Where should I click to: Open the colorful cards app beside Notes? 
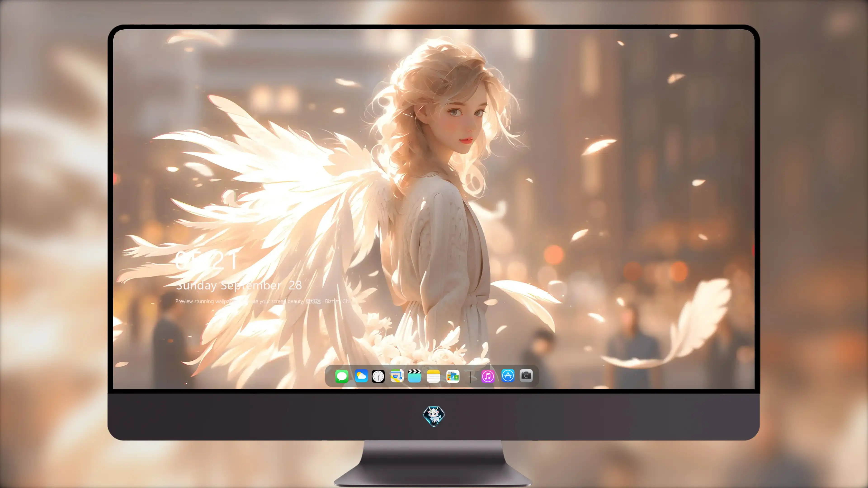tap(453, 376)
